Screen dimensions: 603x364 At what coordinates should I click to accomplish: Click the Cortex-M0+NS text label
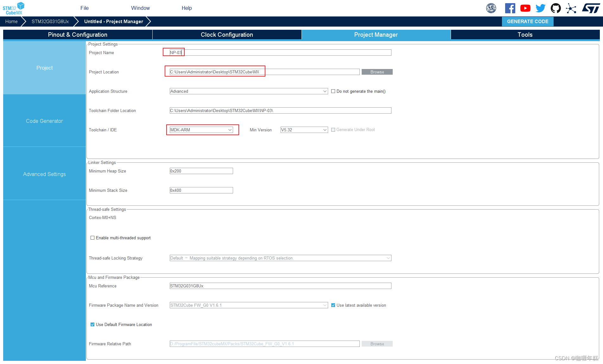pos(103,217)
